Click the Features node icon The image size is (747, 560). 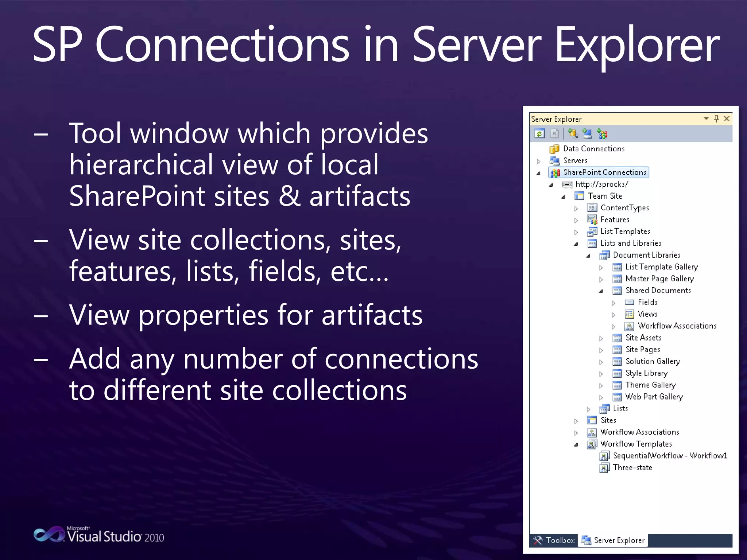click(x=592, y=220)
